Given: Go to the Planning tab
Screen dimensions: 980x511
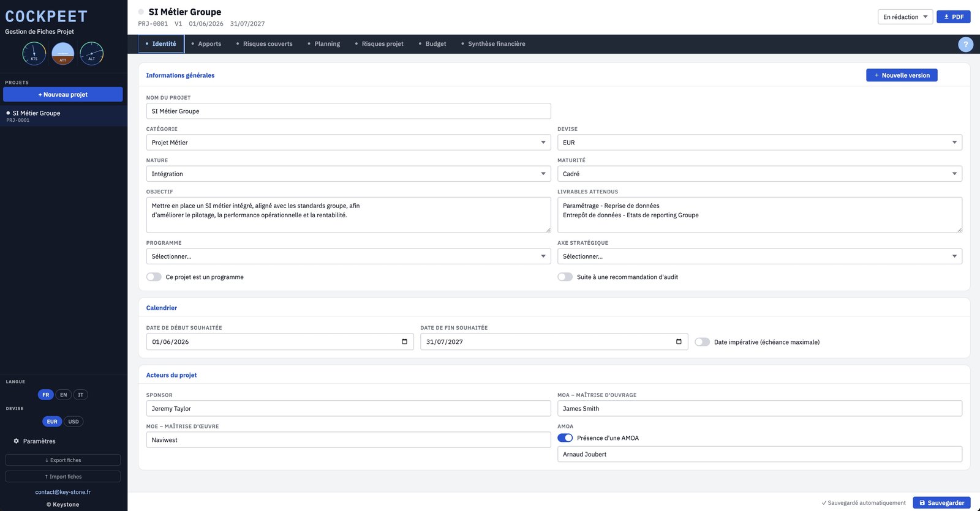Looking at the screenshot, I should pyautogui.click(x=324, y=44).
